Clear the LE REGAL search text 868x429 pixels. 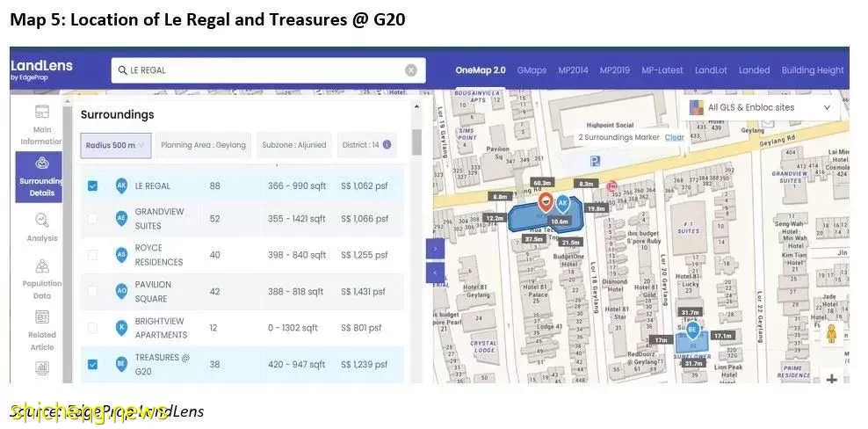(x=411, y=70)
